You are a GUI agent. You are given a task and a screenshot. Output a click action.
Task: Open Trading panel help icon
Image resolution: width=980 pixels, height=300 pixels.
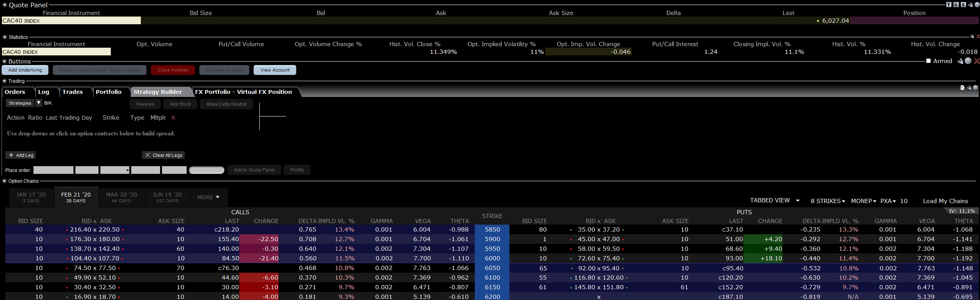point(975,87)
